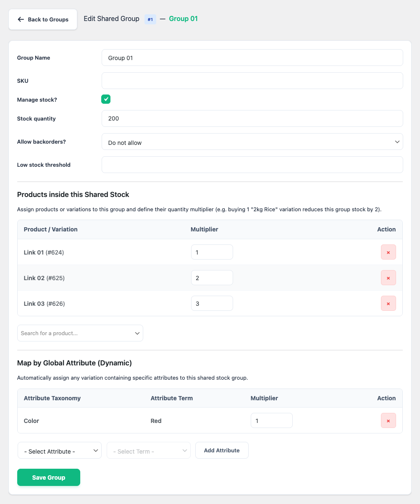Edit the Color Red multiplier field

[x=271, y=421]
